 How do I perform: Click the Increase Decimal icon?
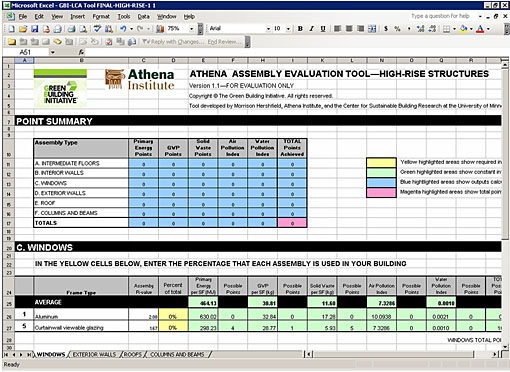tap(421, 29)
